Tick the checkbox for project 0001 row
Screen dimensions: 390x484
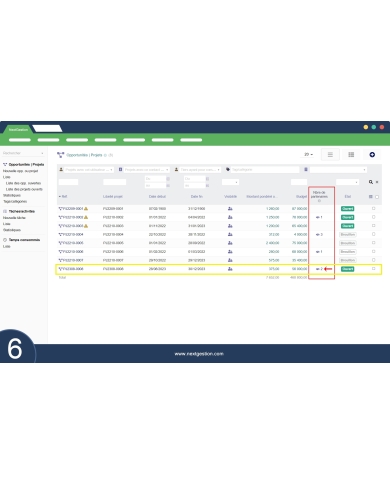373,208
